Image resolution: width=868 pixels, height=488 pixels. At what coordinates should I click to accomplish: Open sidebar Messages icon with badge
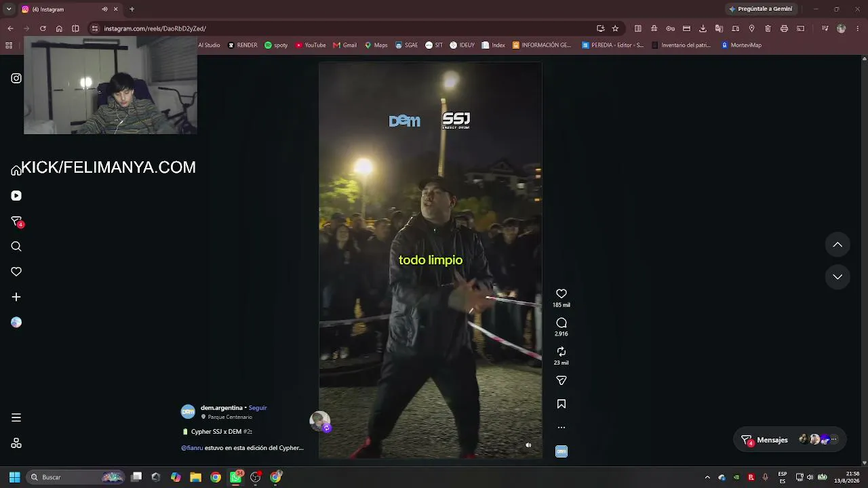(x=17, y=222)
